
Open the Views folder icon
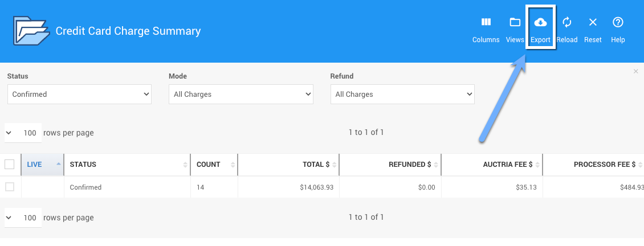515,23
